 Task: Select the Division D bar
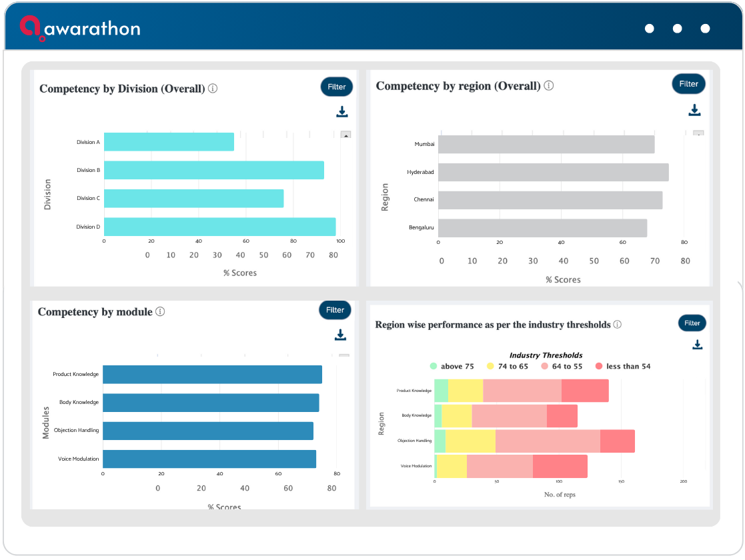220,227
